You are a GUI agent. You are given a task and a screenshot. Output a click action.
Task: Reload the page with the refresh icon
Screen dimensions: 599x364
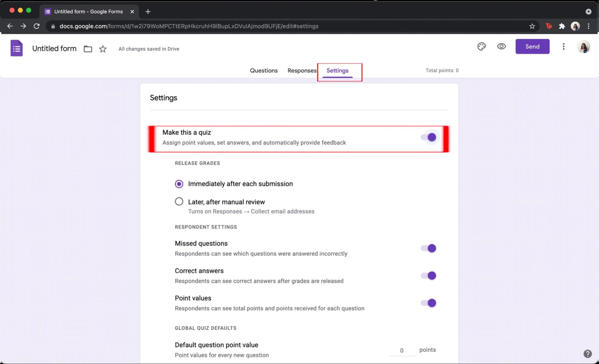[x=37, y=26]
